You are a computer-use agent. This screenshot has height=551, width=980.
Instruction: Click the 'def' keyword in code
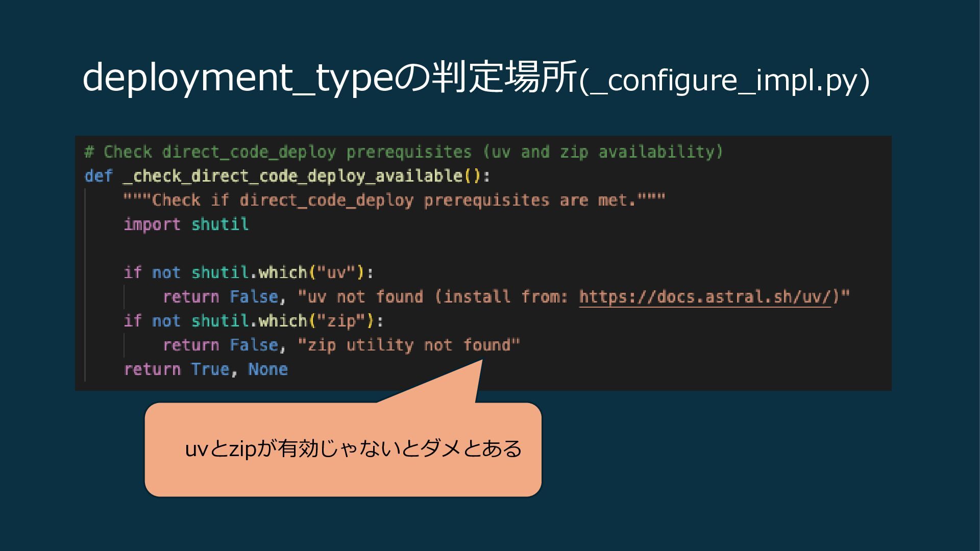(99, 176)
